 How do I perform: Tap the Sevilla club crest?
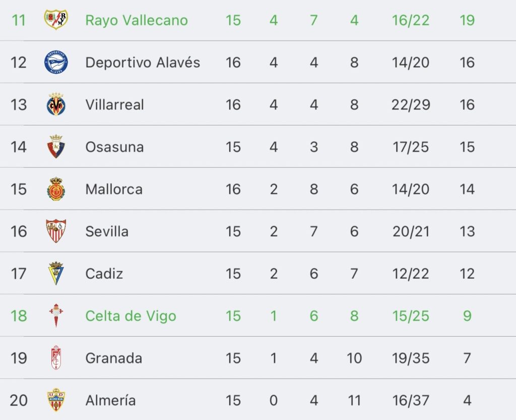pos(56,231)
